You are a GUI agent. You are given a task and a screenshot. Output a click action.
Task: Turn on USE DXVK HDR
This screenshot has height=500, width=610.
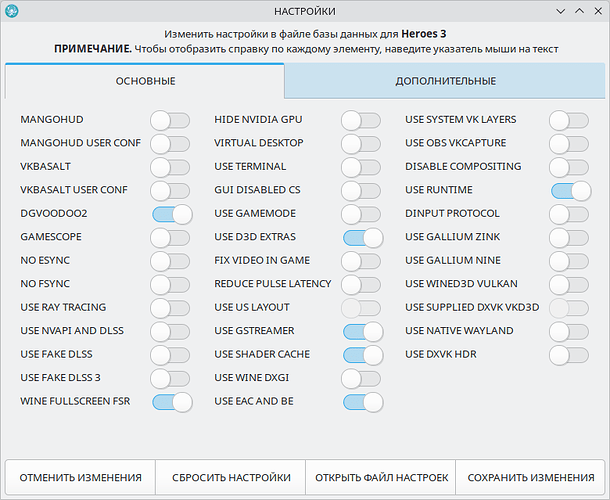[569, 355]
